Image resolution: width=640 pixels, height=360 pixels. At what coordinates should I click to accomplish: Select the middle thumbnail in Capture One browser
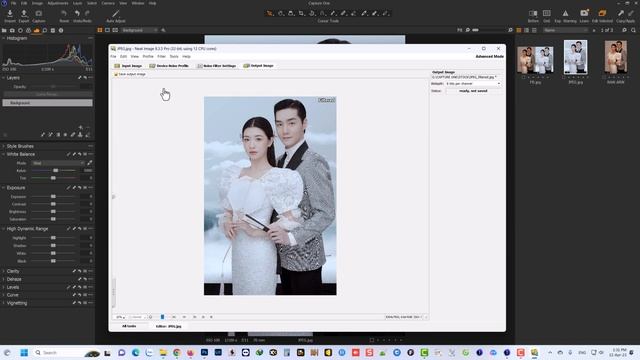coord(576,57)
